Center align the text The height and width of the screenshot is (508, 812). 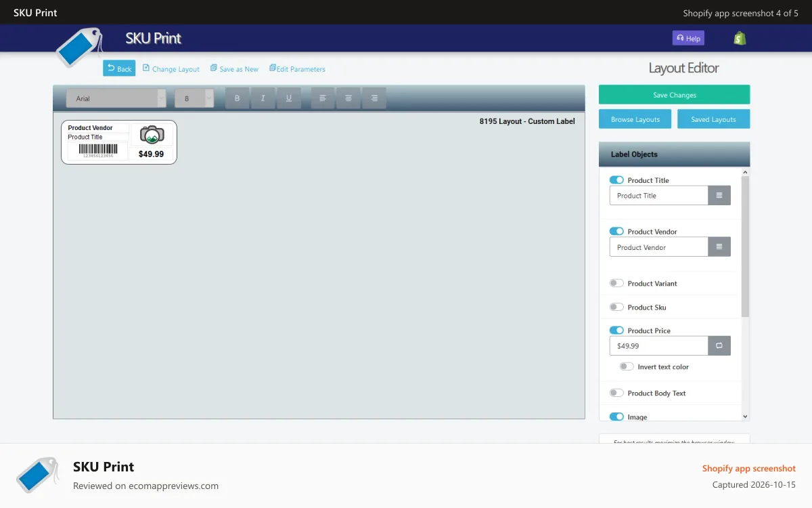[x=348, y=98]
